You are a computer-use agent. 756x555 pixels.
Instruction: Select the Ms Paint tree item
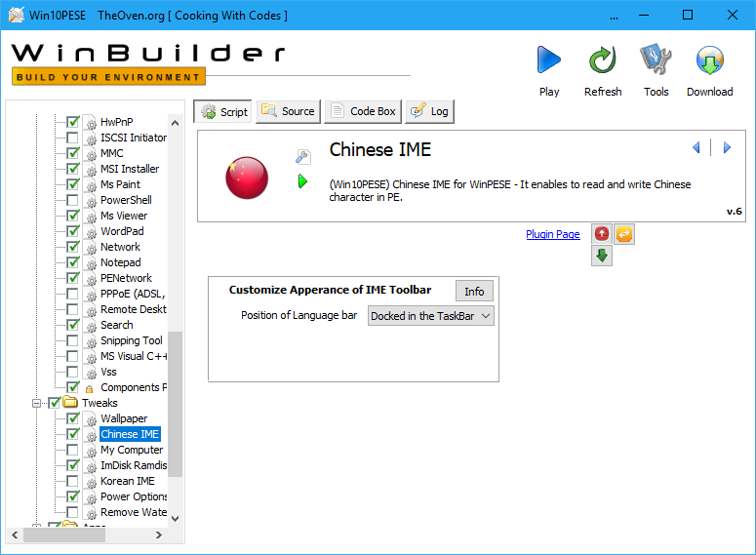[120, 184]
